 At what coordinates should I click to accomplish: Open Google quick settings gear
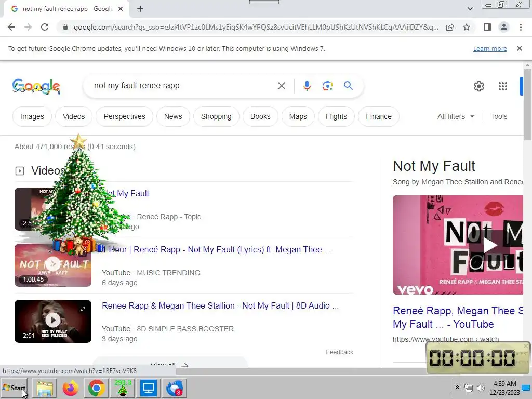pyautogui.click(x=478, y=86)
